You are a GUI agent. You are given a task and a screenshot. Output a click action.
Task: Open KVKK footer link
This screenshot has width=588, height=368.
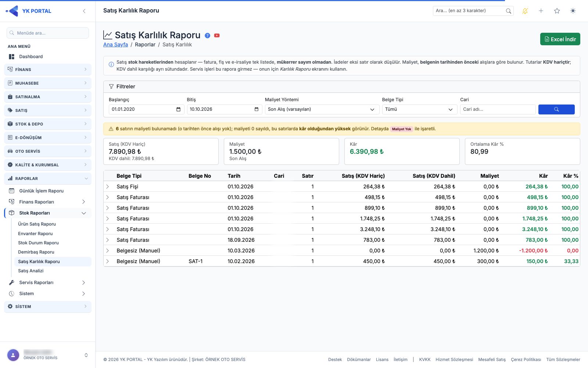click(x=425, y=360)
